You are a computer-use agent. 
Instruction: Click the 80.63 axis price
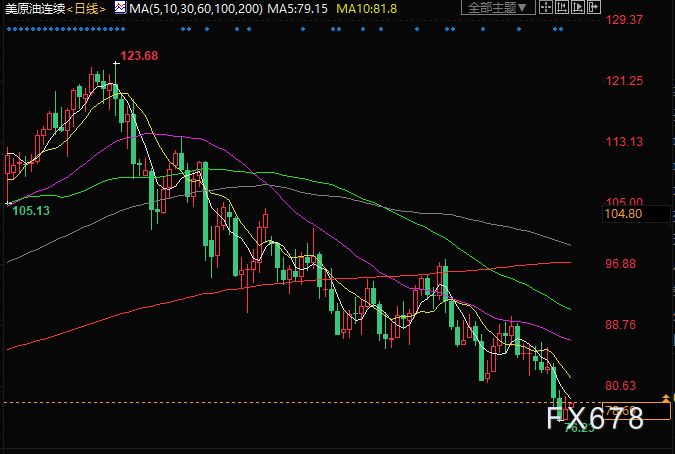point(620,386)
